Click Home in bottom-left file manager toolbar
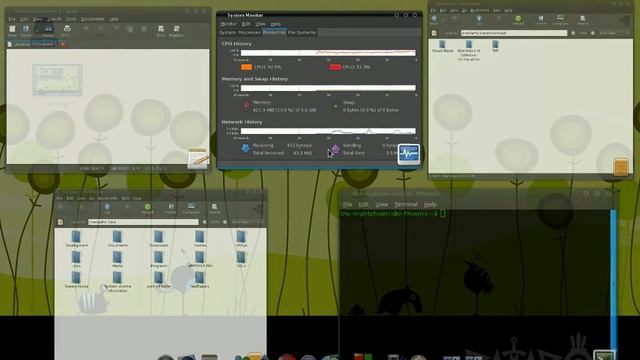Image resolution: width=640 pixels, height=360 pixels. 171,209
